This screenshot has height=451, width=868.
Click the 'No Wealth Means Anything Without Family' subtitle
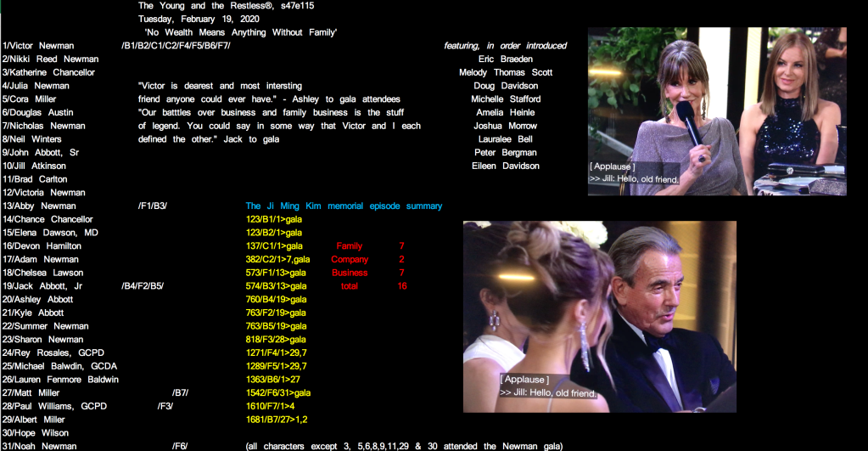[x=241, y=32]
